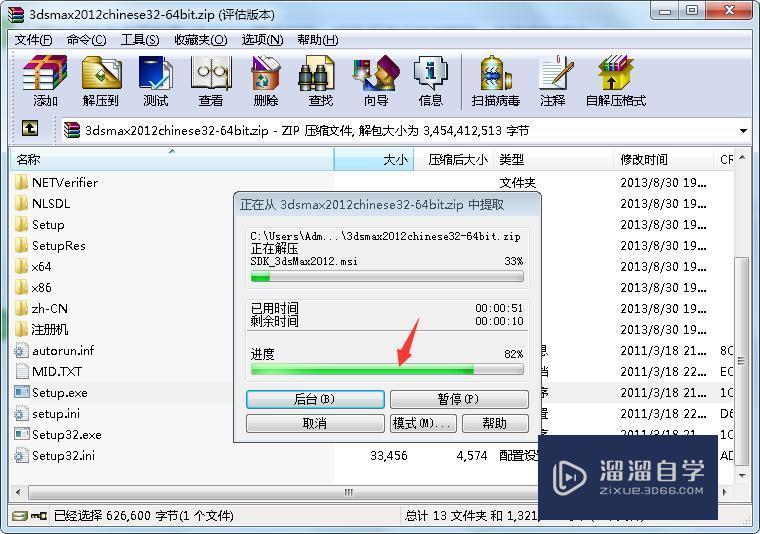Sort by Modified (修改时间) column header
The height and width of the screenshot is (534, 760).
[664, 159]
